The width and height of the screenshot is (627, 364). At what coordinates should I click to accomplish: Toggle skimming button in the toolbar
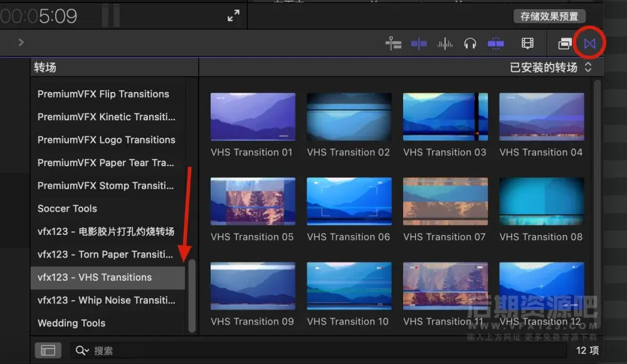419,43
